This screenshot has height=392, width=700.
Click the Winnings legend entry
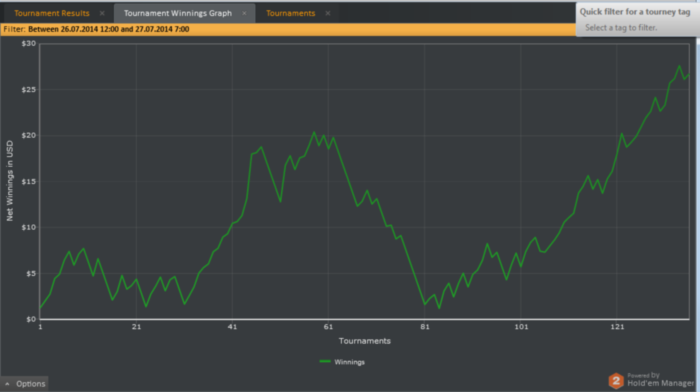coord(342,362)
